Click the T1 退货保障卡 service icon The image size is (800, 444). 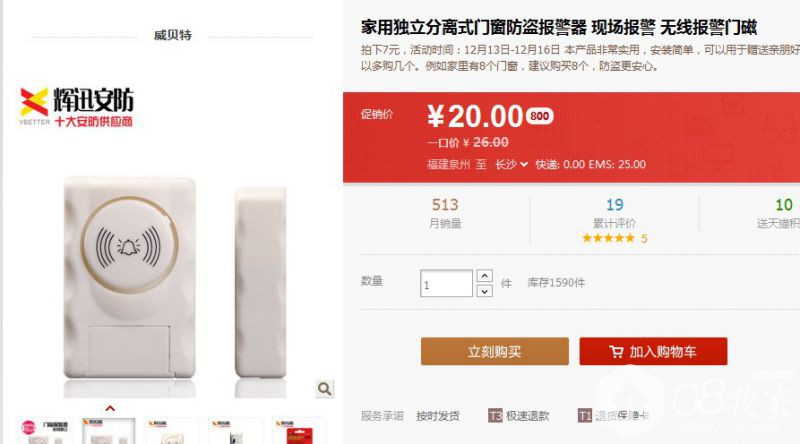(584, 415)
